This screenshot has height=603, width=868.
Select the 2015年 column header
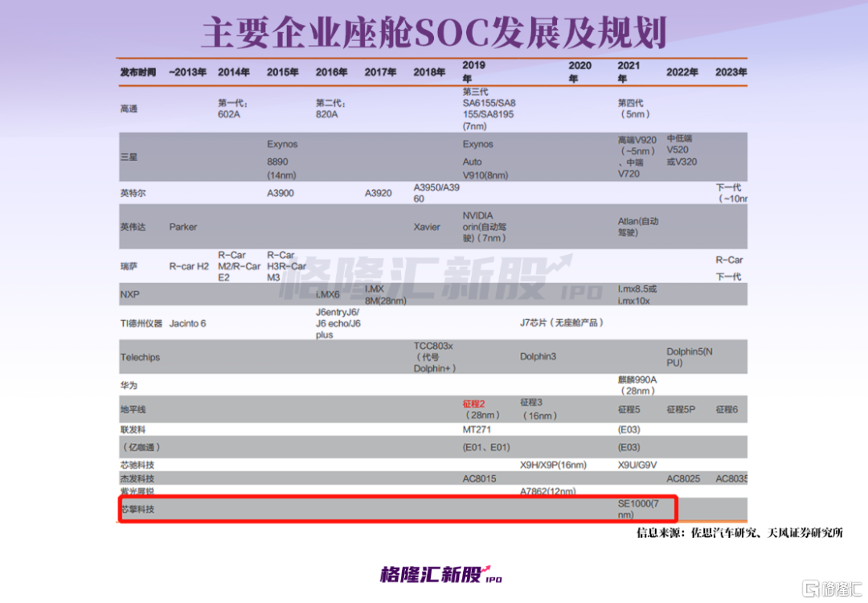282,72
